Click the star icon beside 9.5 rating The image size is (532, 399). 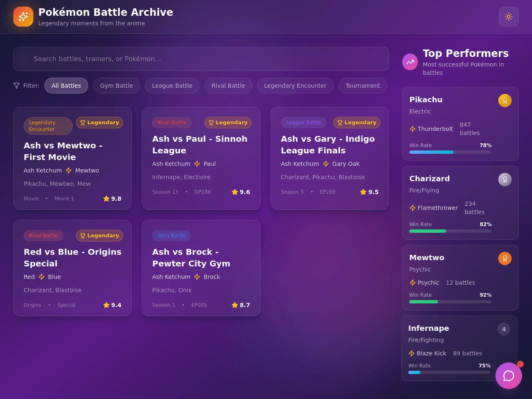pos(363,192)
